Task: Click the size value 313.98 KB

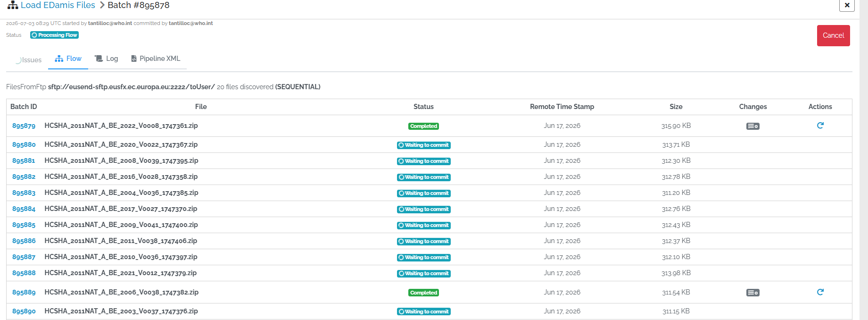Action: coord(676,273)
